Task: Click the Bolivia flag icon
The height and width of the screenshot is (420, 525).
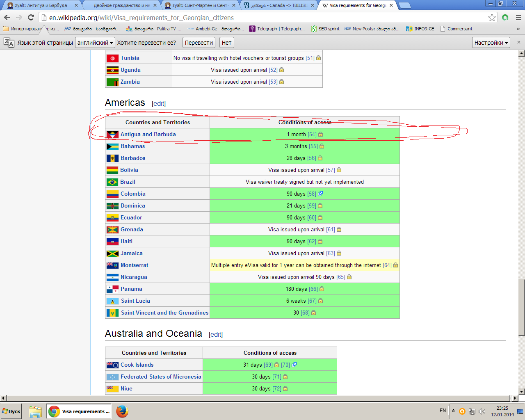Action: [112, 170]
